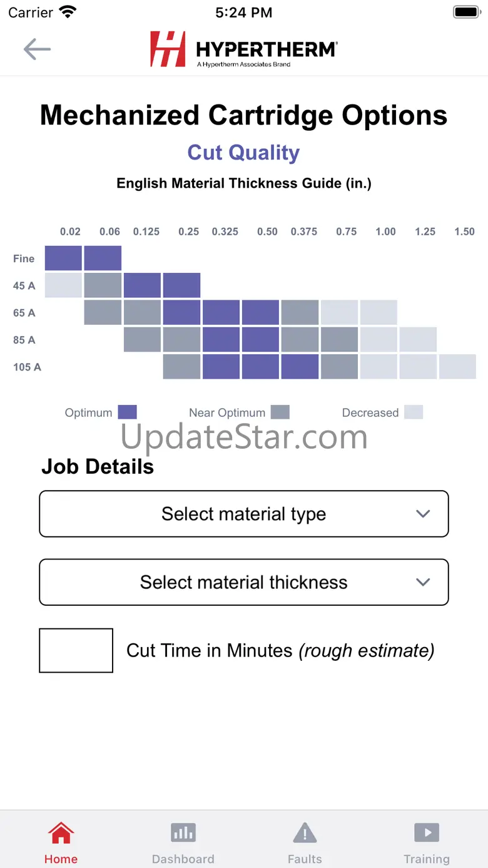Tap the battery indicator icon
488x868 pixels.
tap(466, 12)
